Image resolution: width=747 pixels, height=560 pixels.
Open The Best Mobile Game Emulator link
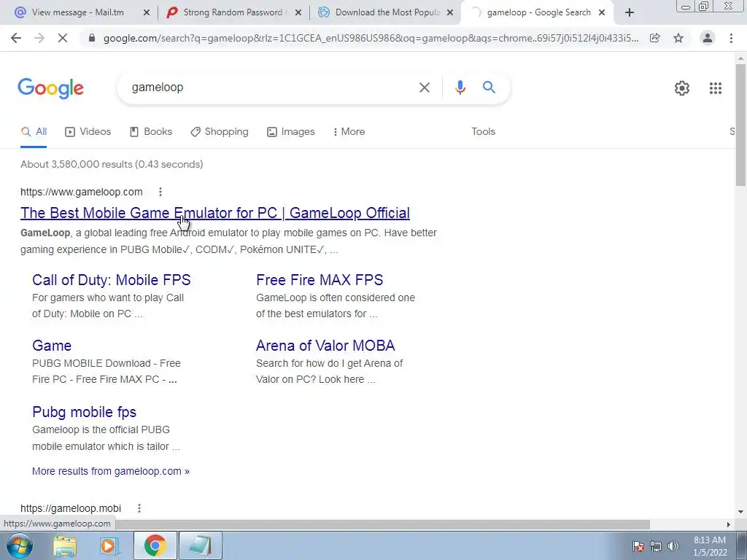(x=215, y=213)
